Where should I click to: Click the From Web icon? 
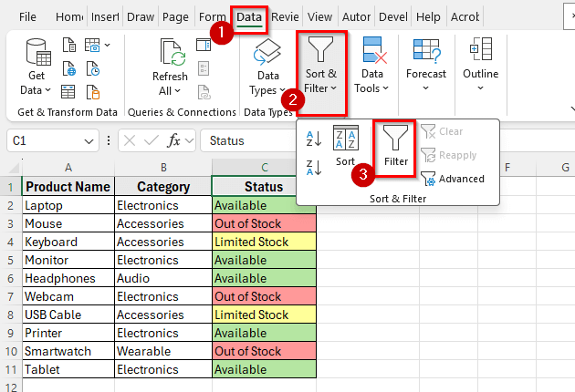click(69, 68)
